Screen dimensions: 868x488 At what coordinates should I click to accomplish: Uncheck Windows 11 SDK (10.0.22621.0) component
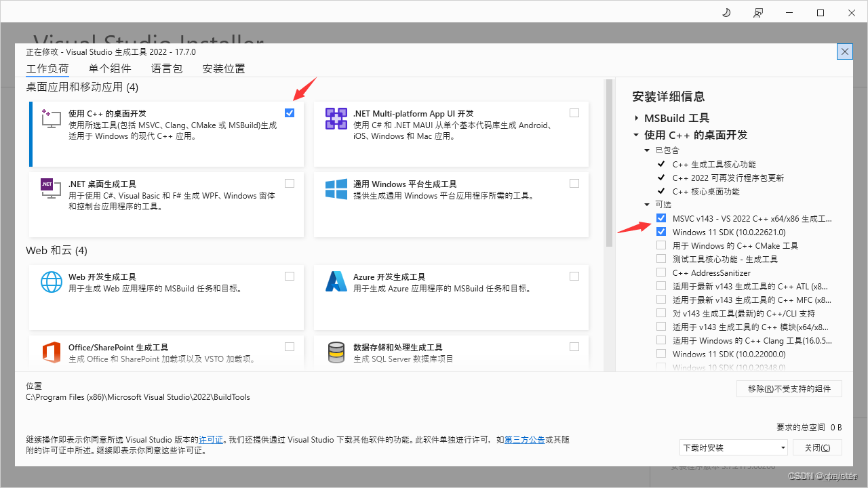point(661,232)
